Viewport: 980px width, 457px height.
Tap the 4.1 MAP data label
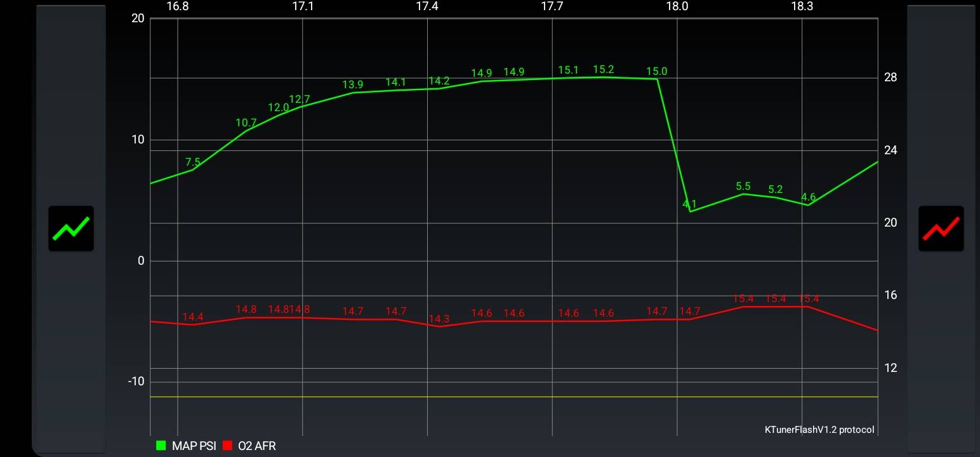689,204
